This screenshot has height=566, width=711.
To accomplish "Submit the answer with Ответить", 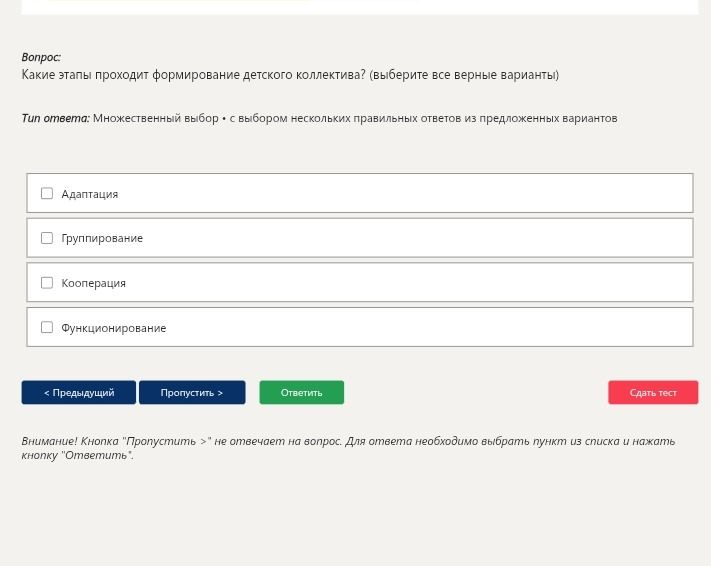I will (302, 392).
